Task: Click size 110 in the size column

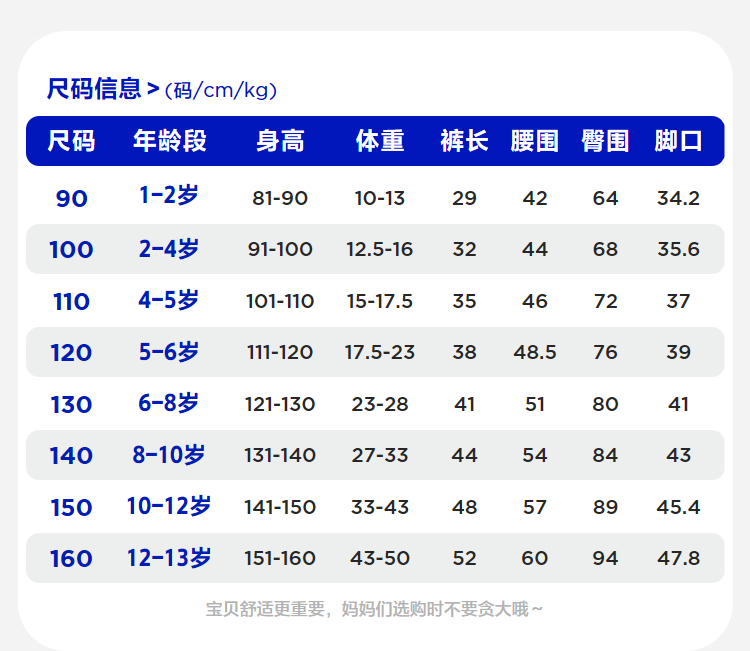Action: [71, 302]
